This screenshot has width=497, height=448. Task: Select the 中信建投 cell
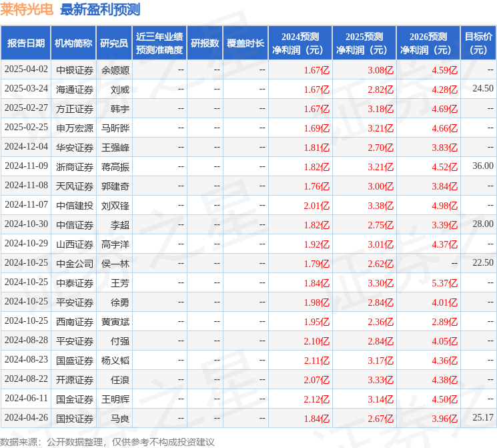[75, 206]
